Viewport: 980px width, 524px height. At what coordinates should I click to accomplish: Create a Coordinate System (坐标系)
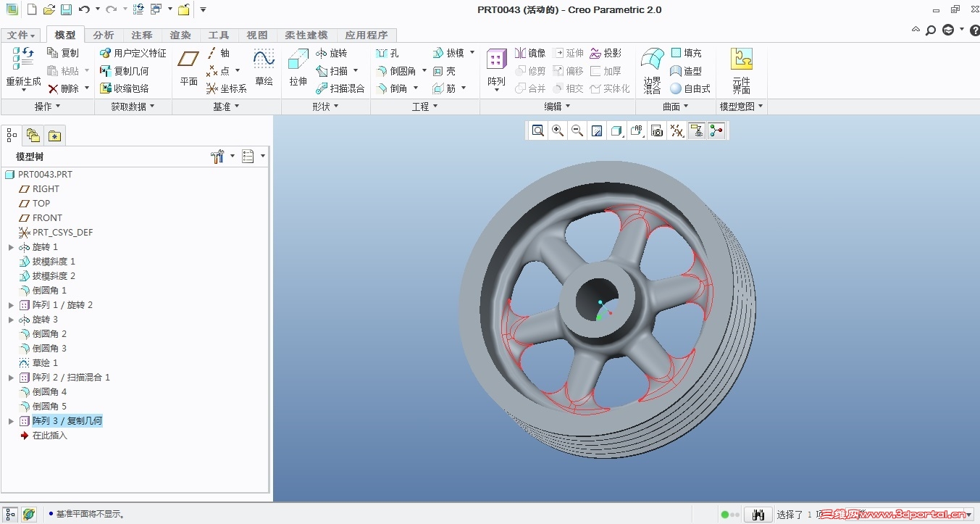(x=227, y=88)
